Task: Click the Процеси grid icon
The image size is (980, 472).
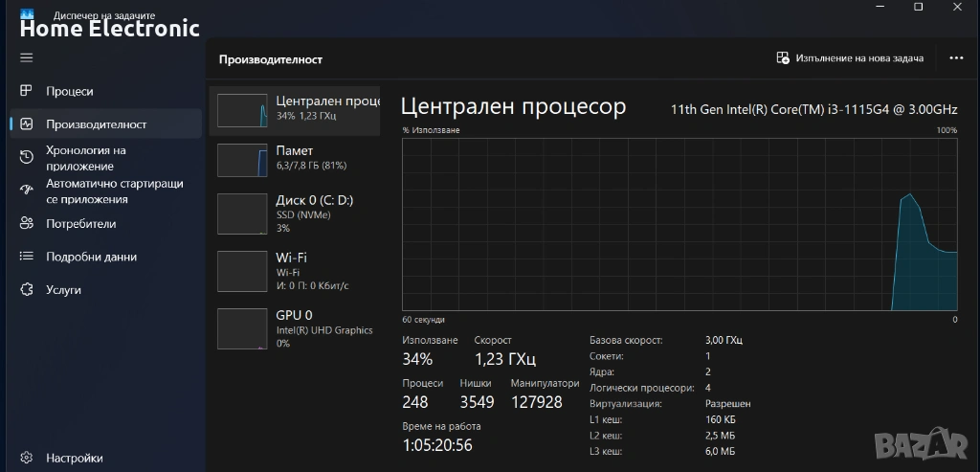Action: click(x=27, y=91)
